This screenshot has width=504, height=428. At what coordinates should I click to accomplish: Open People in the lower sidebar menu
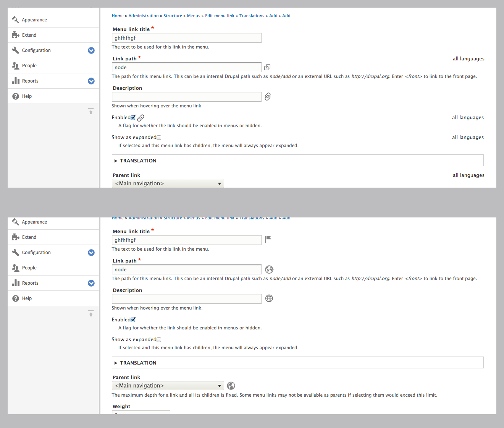click(x=29, y=268)
